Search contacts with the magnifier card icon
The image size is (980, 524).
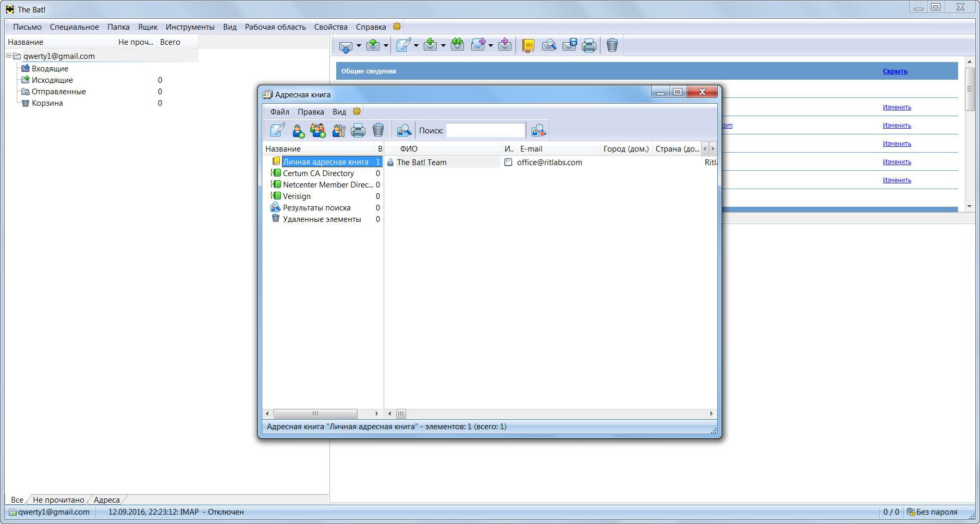tap(404, 130)
